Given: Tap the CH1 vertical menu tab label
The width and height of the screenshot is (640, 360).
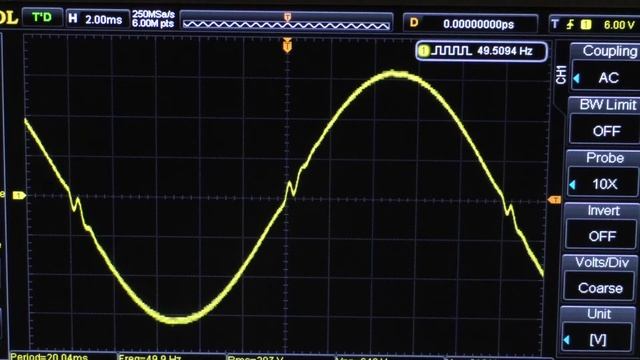Looking at the screenshot, I should tap(561, 74).
